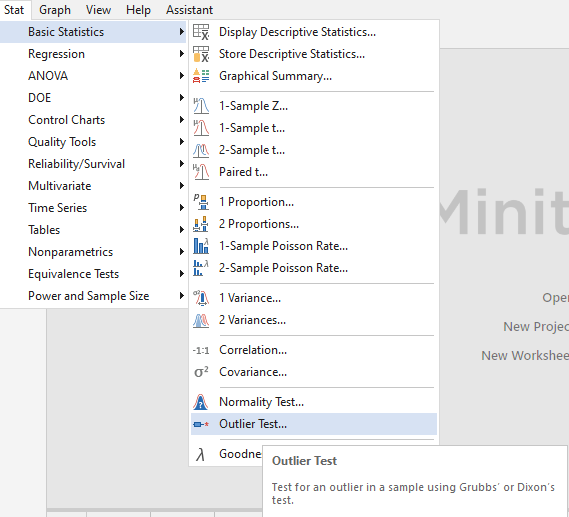Click the 1-Sample Poisson Rate icon
This screenshot has height=517, width=569.
(201, 246)
